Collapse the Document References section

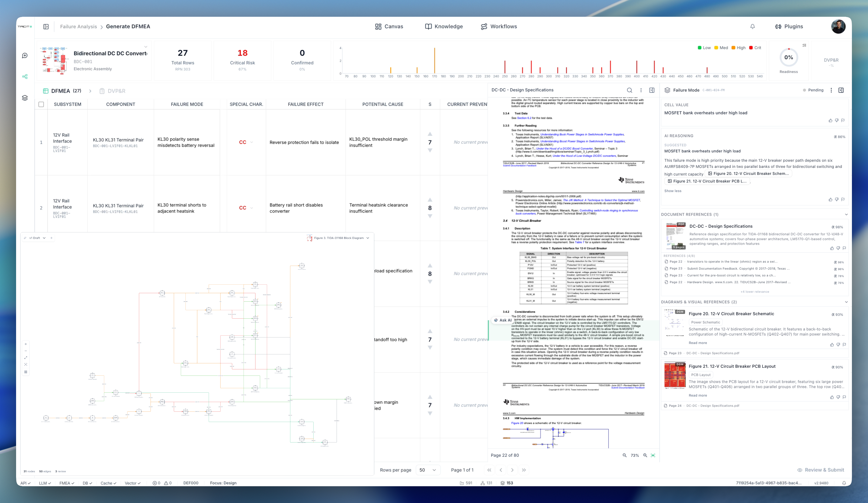846,214
